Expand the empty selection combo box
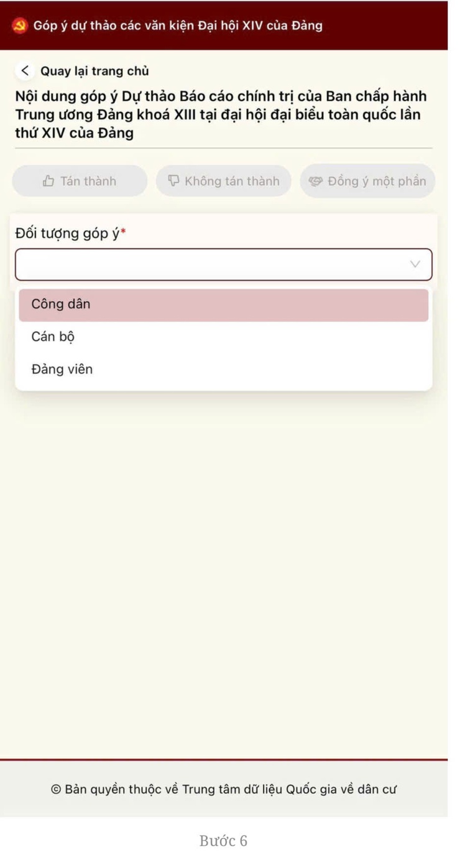Screen dimensions: 460x868 pos(224,264)
